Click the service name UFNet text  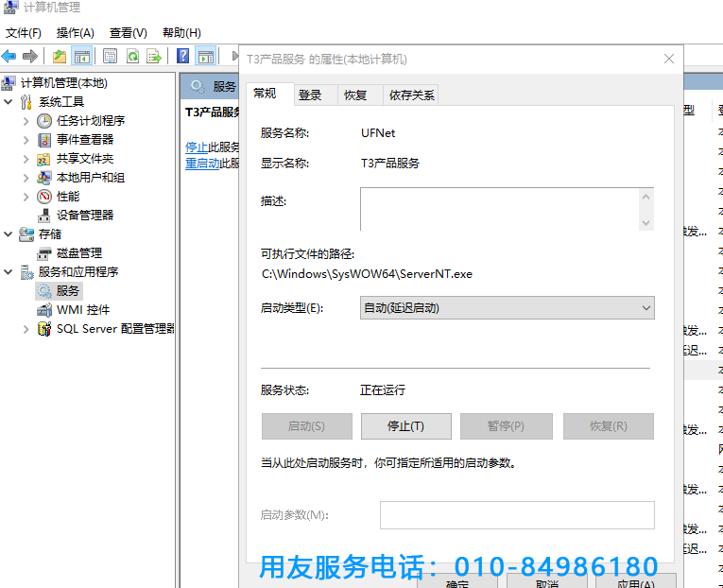click(x=378, y=132)
